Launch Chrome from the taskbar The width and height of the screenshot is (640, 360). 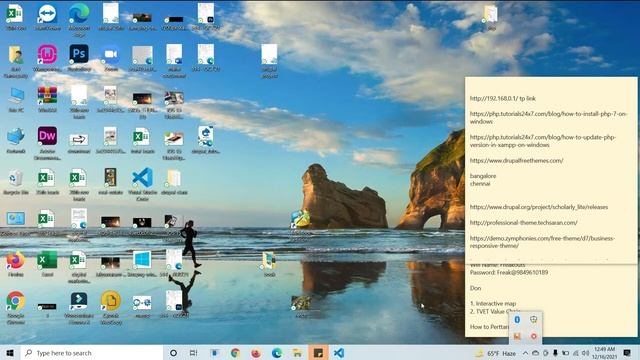(x=236, y=353)
